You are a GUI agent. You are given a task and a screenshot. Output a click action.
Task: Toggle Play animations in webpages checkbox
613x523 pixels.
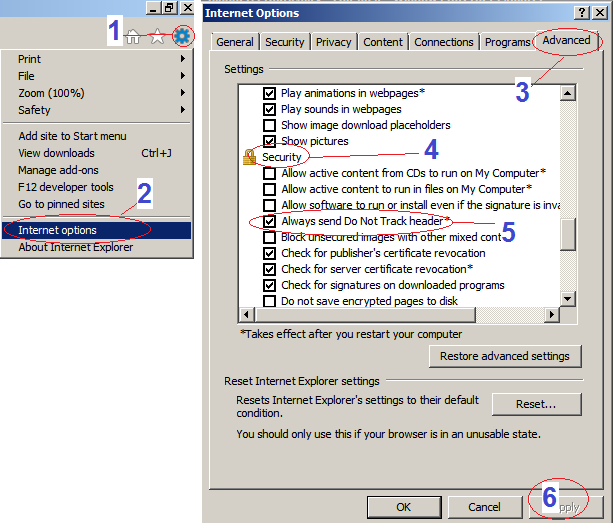269,93
